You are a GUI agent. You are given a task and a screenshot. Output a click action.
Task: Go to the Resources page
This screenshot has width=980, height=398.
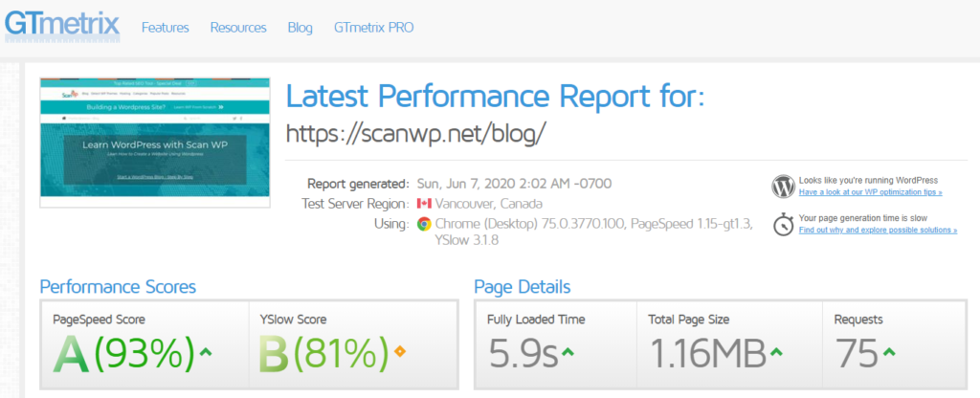(238, 28)
